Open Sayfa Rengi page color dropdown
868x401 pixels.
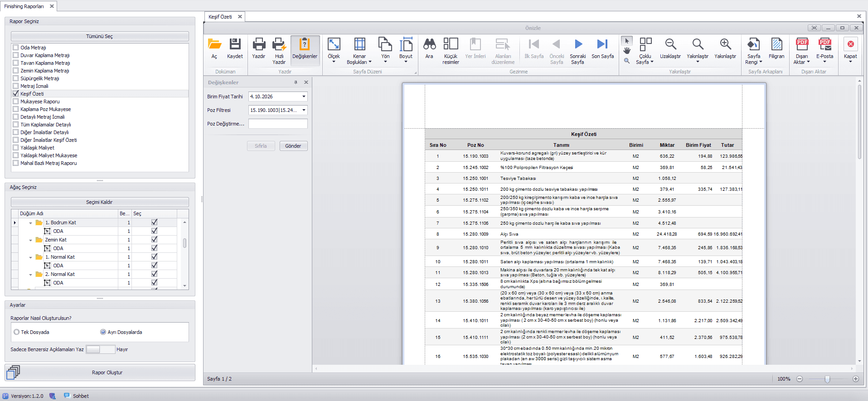tap(761, 62)
